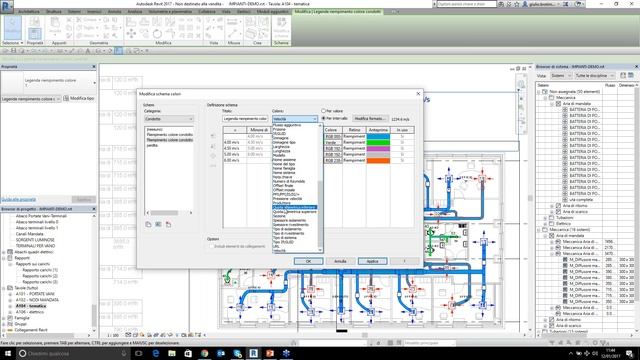This screenshot has height=360, width=640.
Task: Select perdite scheme in scheme list
Action: [153, 145]
